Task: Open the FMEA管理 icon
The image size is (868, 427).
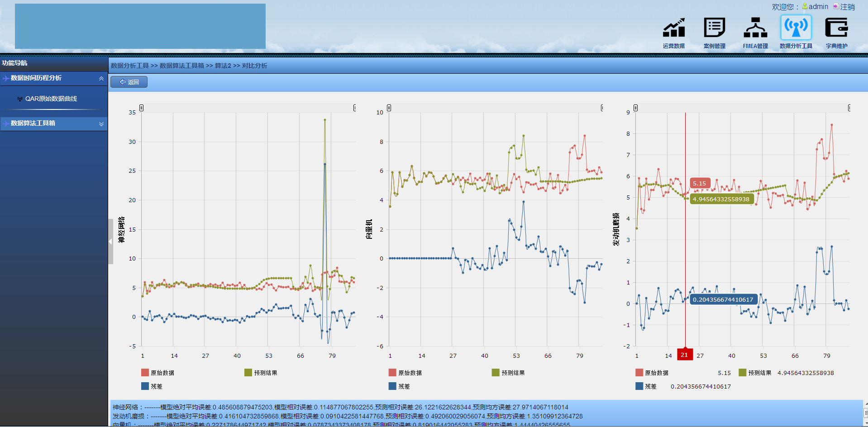Action: tap(755, 28)
